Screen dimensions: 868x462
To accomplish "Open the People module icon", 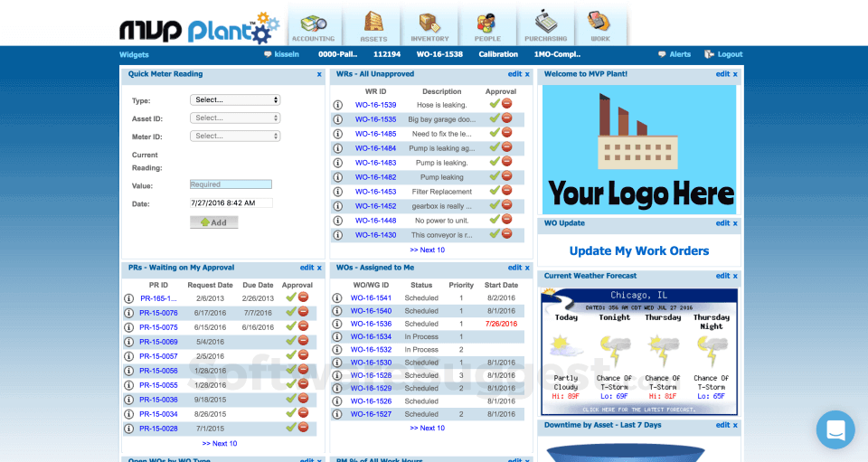I will 487,26.
